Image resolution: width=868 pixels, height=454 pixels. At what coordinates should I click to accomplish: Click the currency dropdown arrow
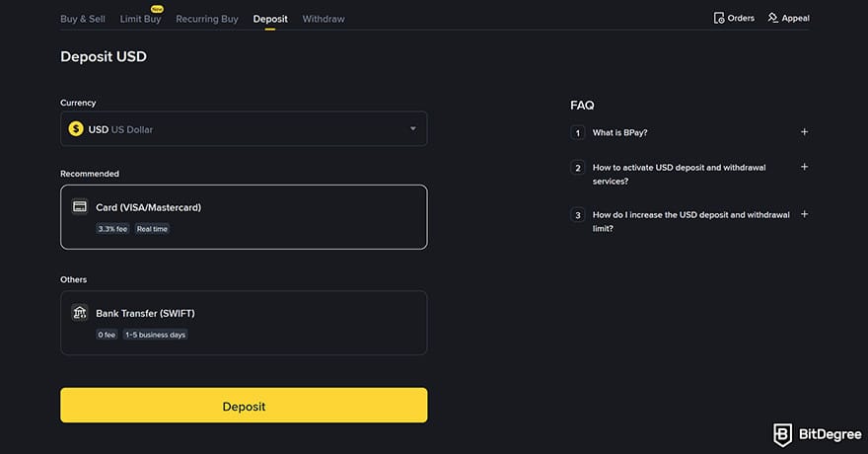(413, 128)
